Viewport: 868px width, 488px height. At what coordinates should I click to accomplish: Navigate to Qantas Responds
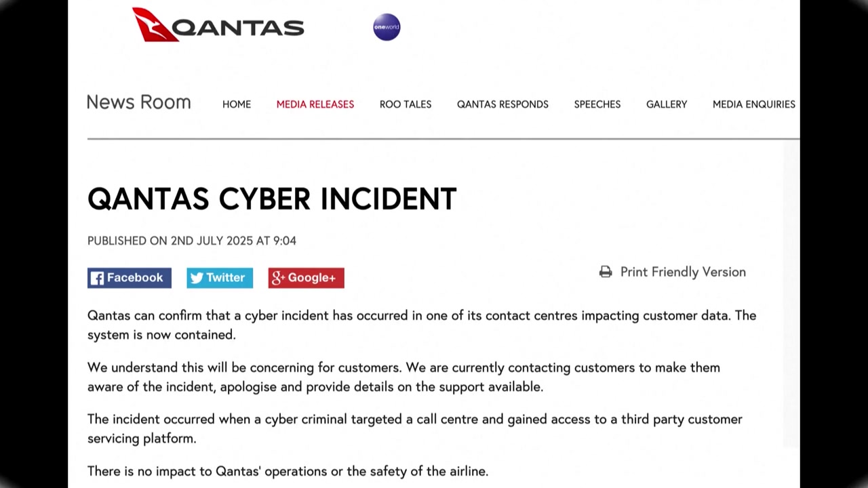point(502,104)
